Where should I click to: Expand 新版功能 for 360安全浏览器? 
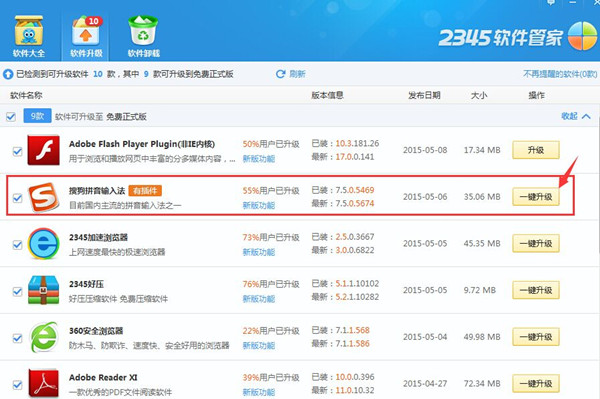(x=259, y=345)
